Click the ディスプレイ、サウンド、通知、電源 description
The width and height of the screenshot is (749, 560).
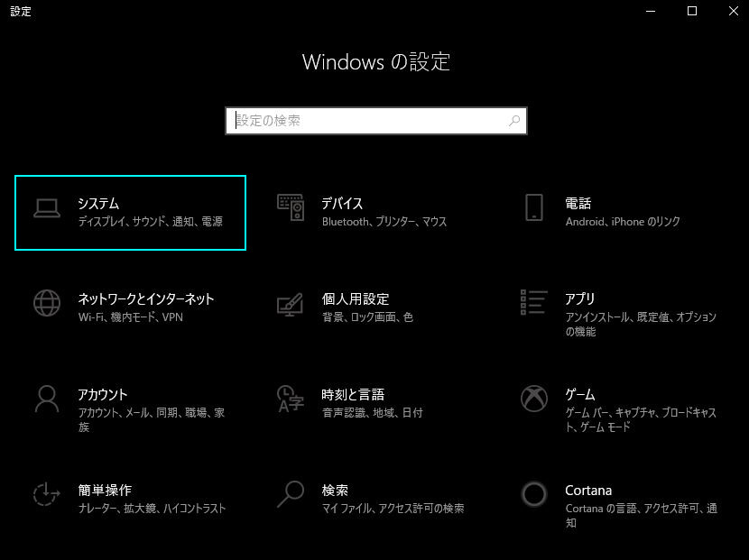(151, 222)
